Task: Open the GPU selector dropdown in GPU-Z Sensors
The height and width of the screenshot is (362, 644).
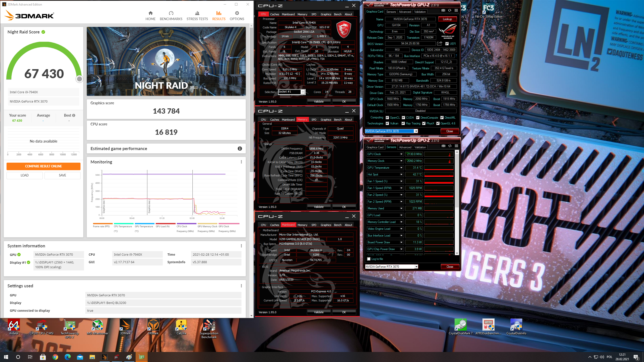Action: click(416, 267)
